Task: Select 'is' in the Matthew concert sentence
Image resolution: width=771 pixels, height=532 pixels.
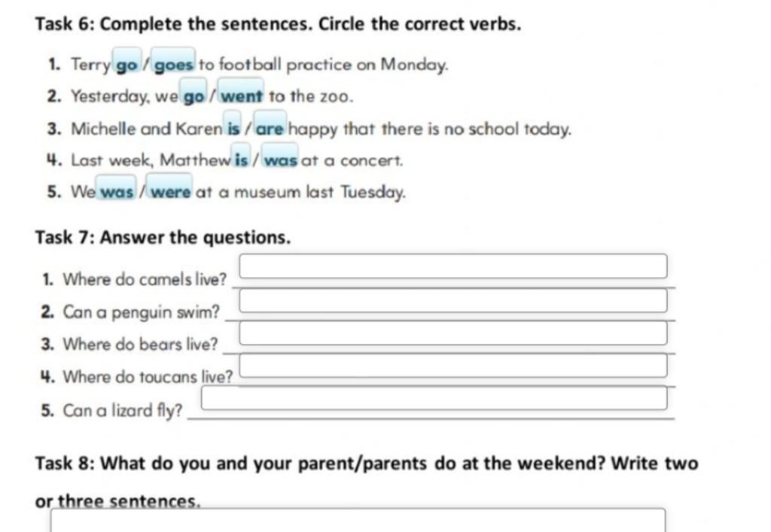Action: [x=241, y=157]
